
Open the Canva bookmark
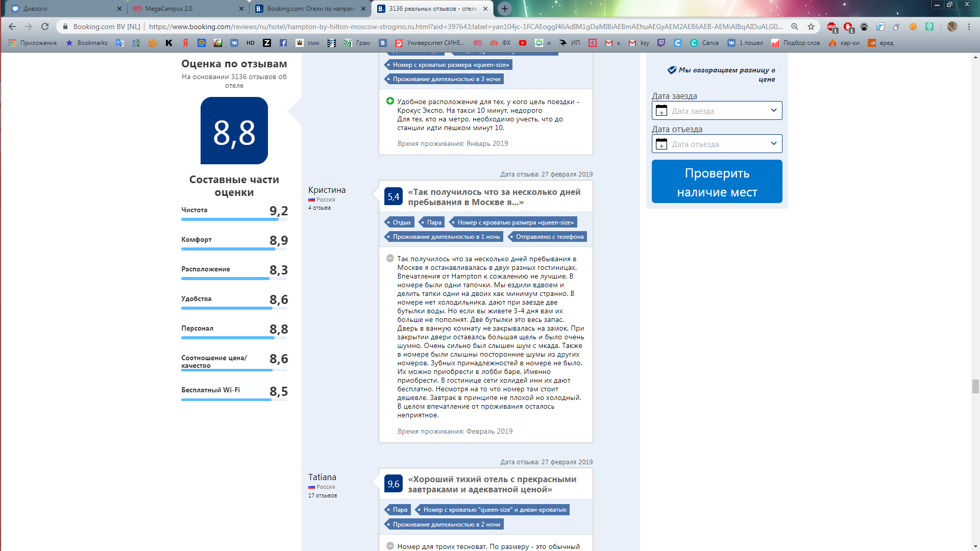[704, 43]
